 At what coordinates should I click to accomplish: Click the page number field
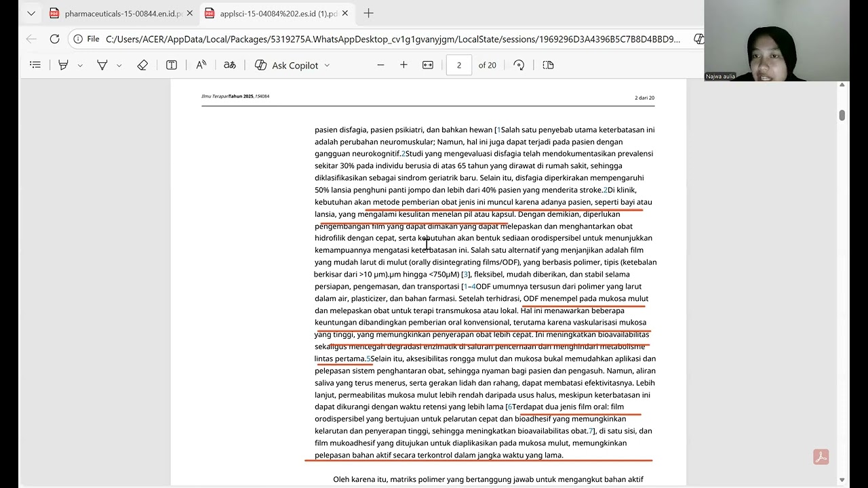[459, 65]
